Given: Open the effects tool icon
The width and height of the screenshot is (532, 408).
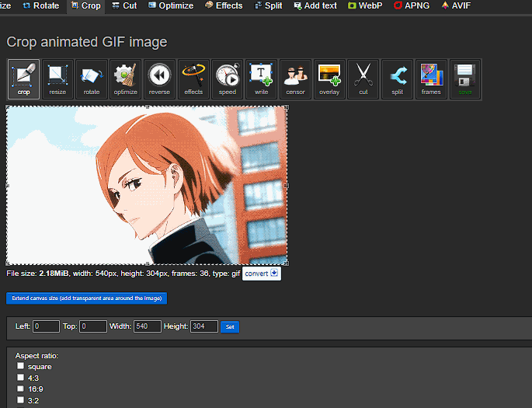Looking at the screenshot, I should pyautogui.click(x=193, y=79).
